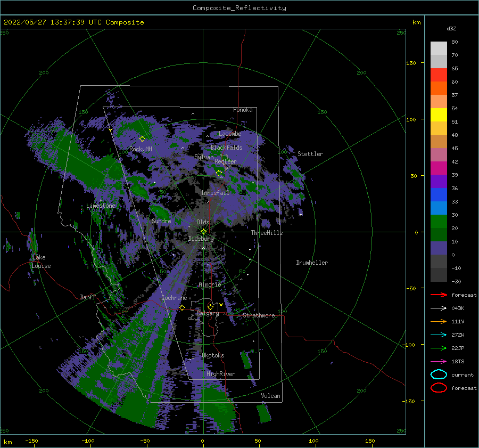Screen dimensions: 479x448
Task: Click the magenta 18TS arrow icon
Action: [439, 362]
